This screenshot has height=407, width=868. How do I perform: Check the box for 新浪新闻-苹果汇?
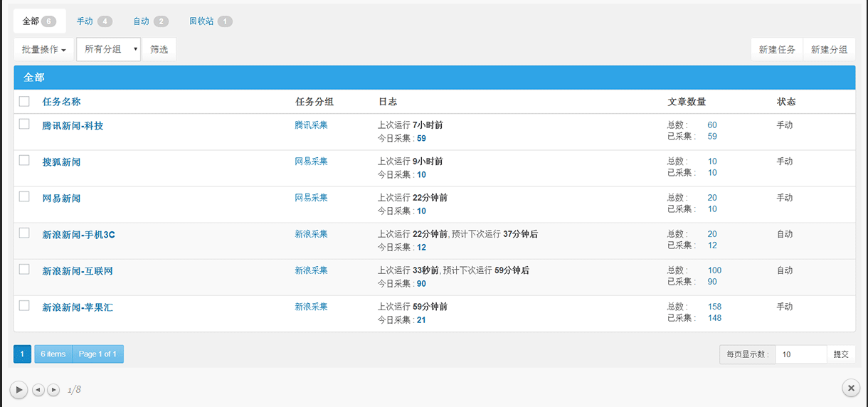(24, 305)
